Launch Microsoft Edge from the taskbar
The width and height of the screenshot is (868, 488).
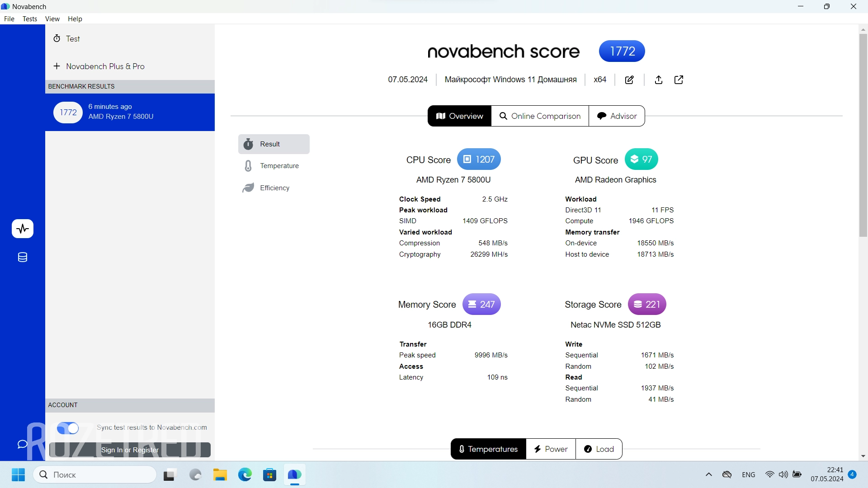click(245, 475)
